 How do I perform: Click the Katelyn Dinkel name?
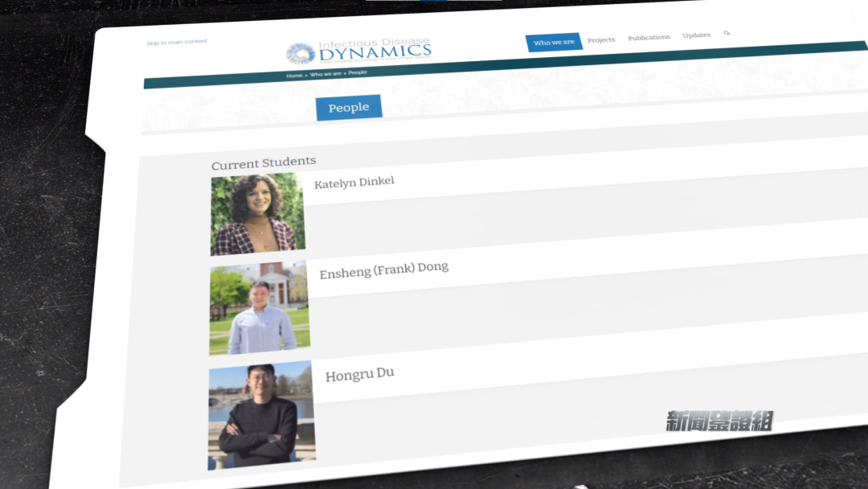coord(354,183)
